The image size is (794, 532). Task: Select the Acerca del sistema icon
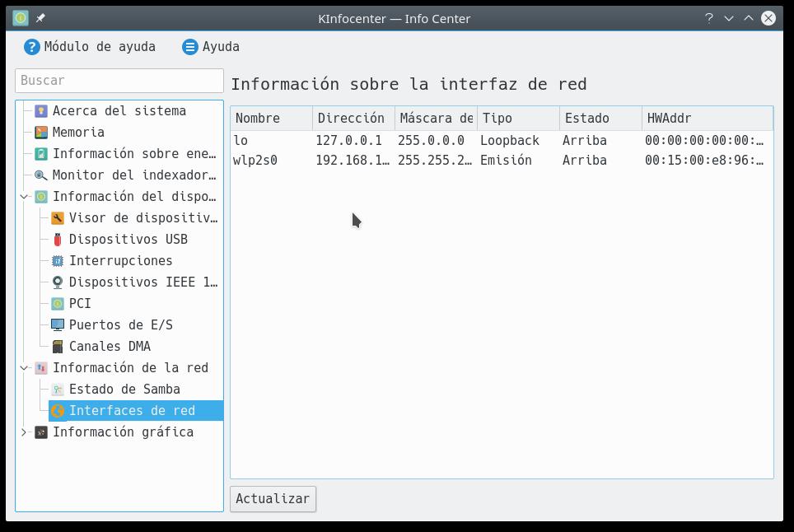41,111
